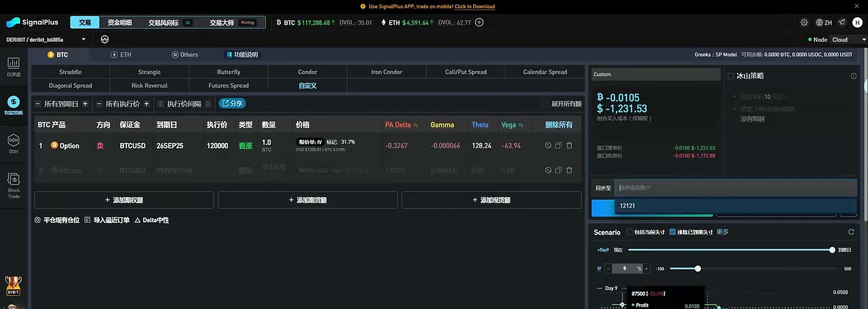
Task: Disable the Futures row with ban icon
Action: pos(548,170)
